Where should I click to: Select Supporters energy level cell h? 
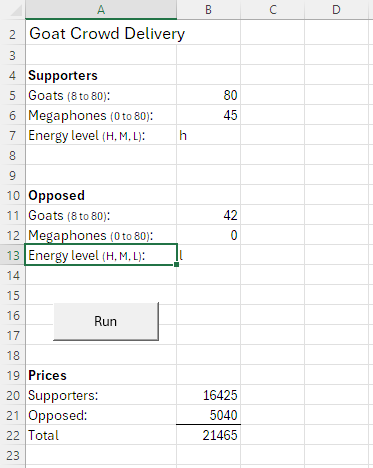(x=208, y=135)
